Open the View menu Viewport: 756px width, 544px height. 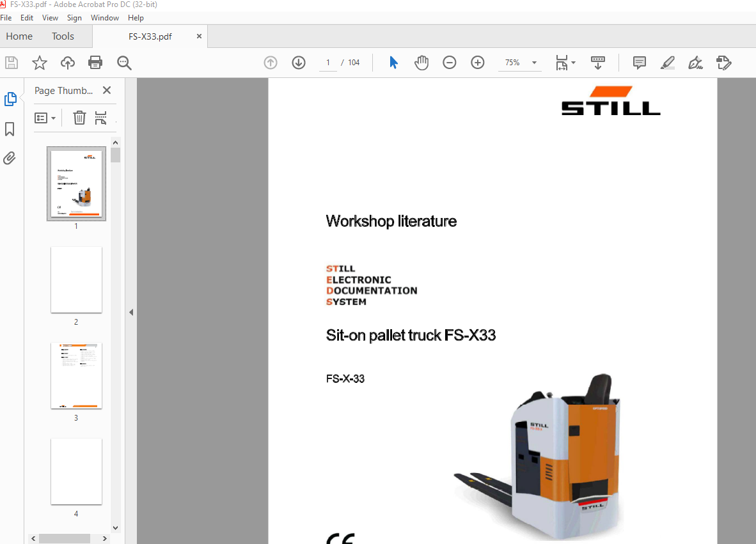(x=50, y=18)
